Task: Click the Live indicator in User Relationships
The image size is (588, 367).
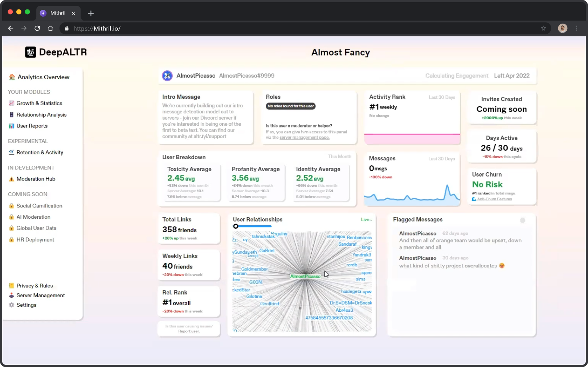Action: click(x=366, y=219)
